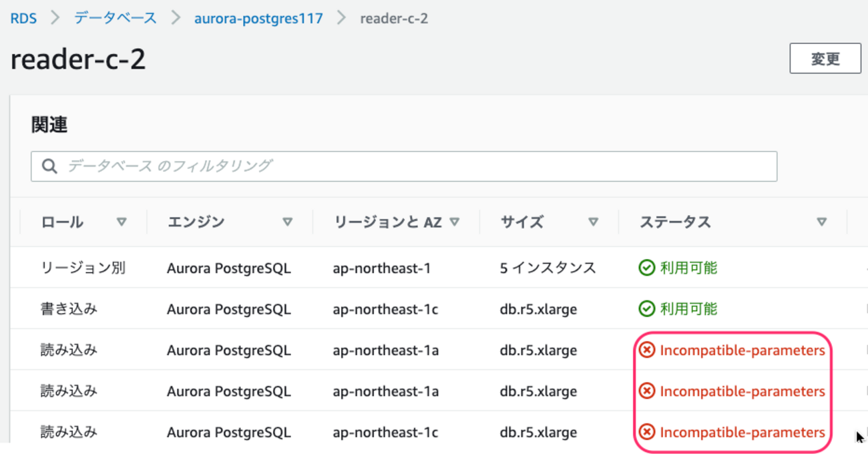The width and height of the screenshot is (868, 454).
Task: Focus the データベース のフィルタリング search field
Action: pos(414,166)
